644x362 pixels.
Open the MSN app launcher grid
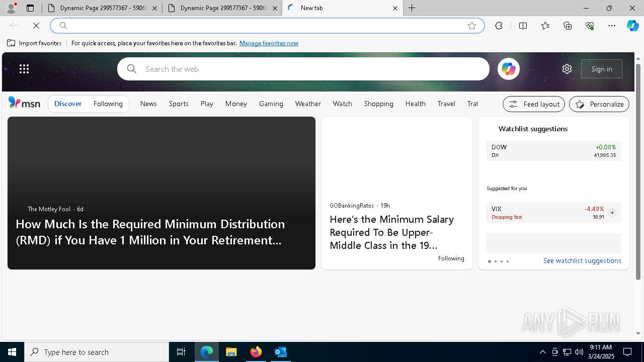point(24,69)
